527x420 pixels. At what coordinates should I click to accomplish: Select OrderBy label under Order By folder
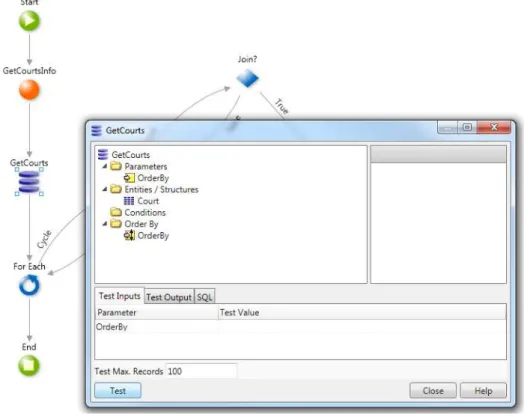point(153,236)
